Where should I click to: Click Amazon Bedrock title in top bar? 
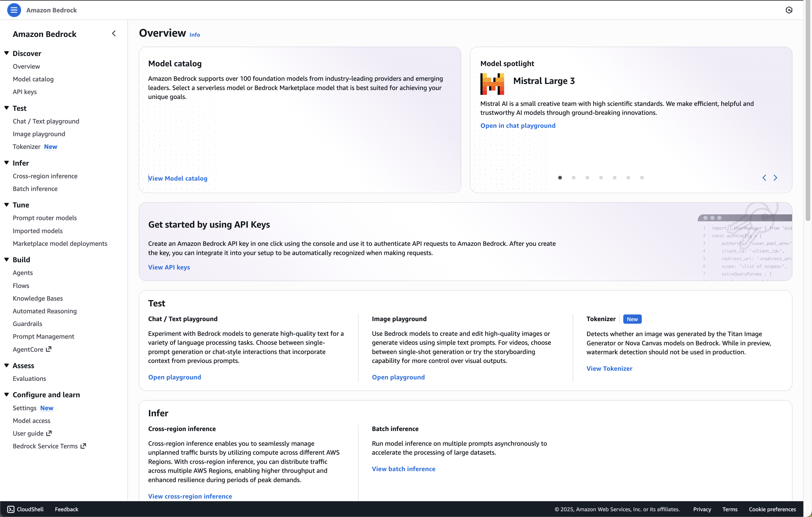(52, 10)
